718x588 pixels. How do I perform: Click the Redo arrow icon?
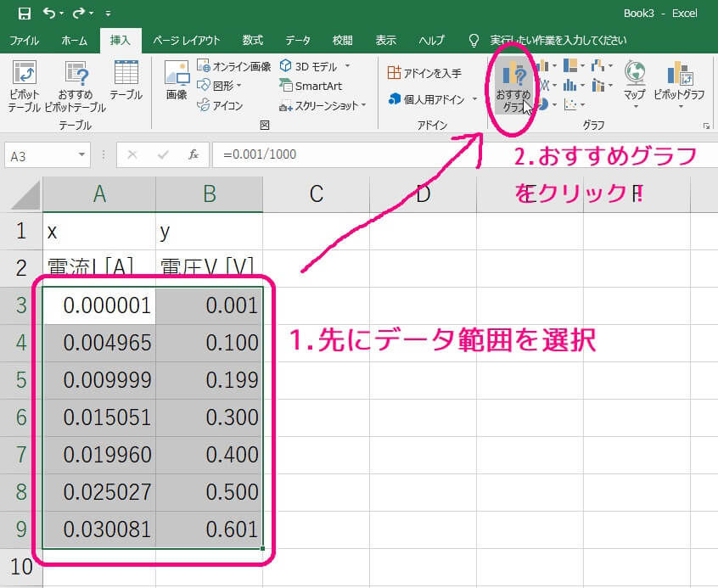79,13
